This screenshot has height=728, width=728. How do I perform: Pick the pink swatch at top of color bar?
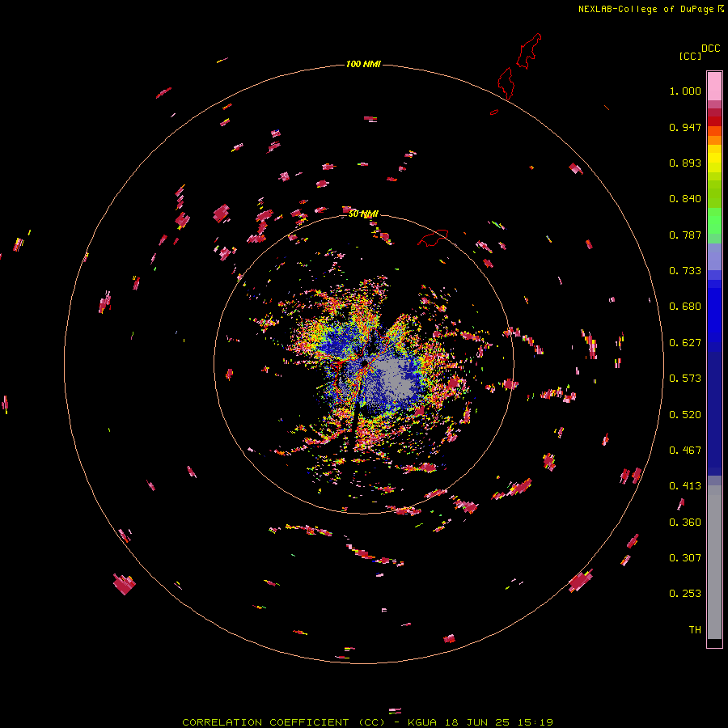pyautogui.click(x=714, y=87)
